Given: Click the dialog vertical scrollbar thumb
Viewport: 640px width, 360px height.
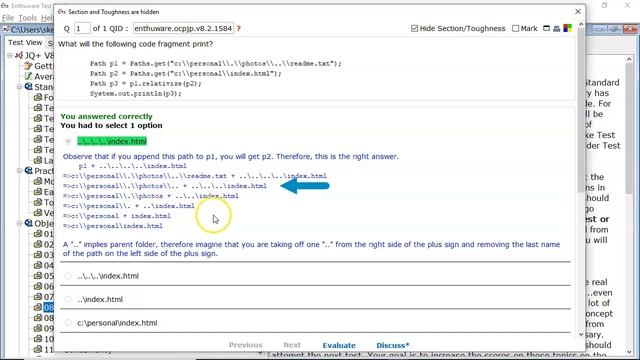Looking at the screenshot, I should (581, 112).
